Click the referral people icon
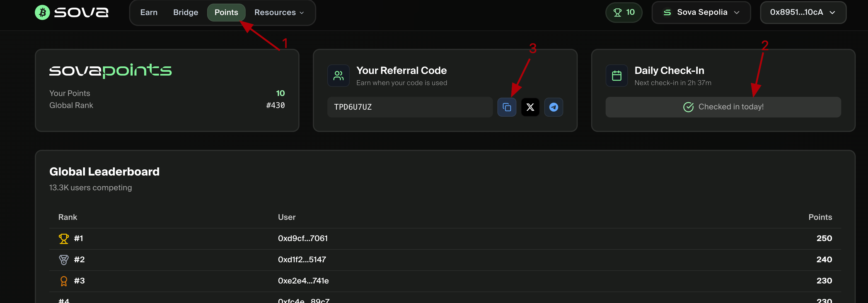Viewport: 868px width, 303px height. coord(338,76)
